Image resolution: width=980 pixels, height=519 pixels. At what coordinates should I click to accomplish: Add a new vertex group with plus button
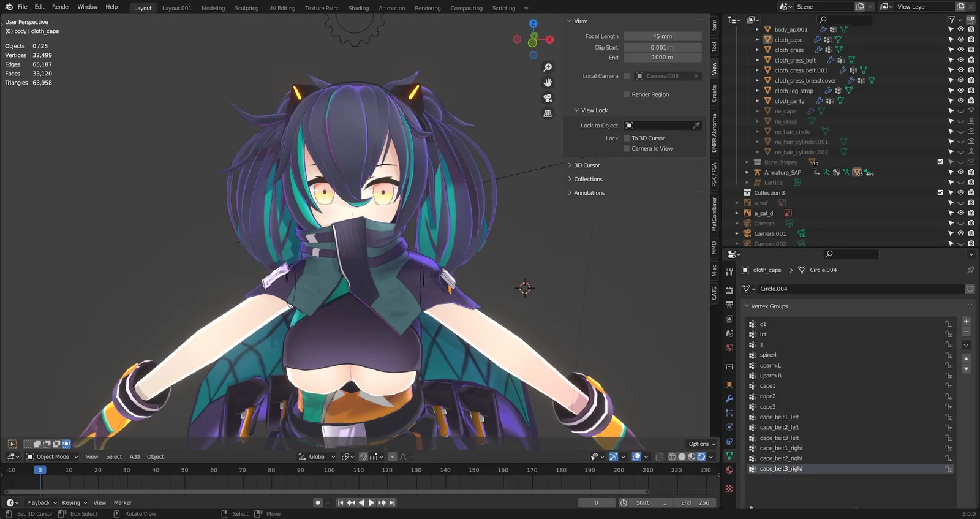click(967, 321)
